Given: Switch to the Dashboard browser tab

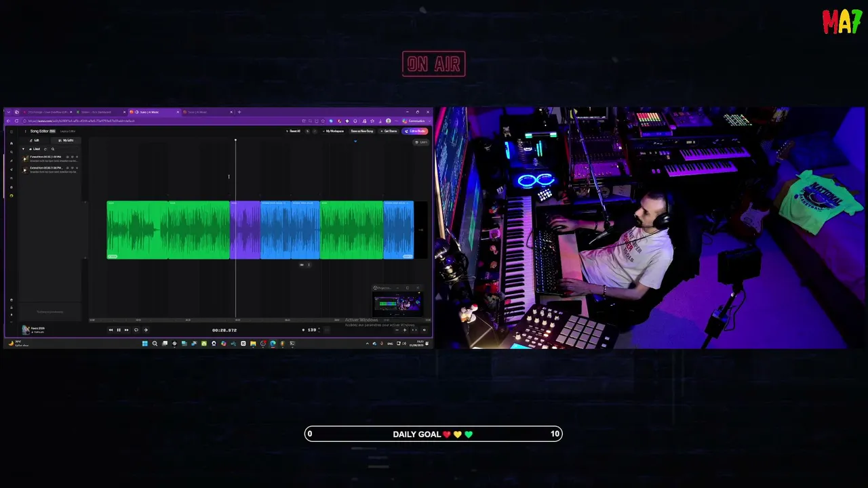Looking at the screenshot, I should click(100, 112).
